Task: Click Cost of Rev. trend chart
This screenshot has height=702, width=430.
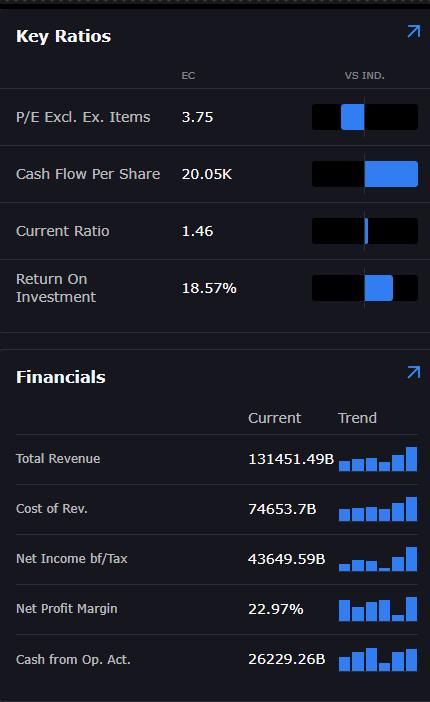Action: tap(378, 509)
